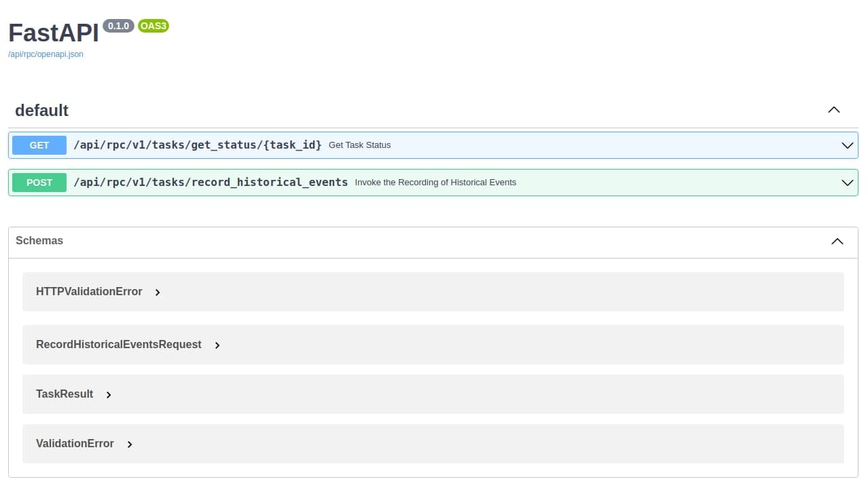Click the Schemas section title
This screenshot has width=868, height=492.
[x=39, y=241]
